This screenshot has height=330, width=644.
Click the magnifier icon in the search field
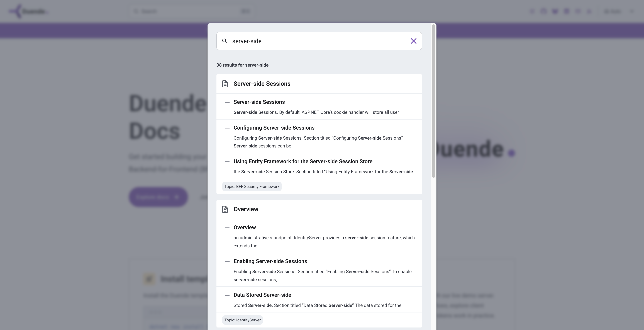(225, 41)
